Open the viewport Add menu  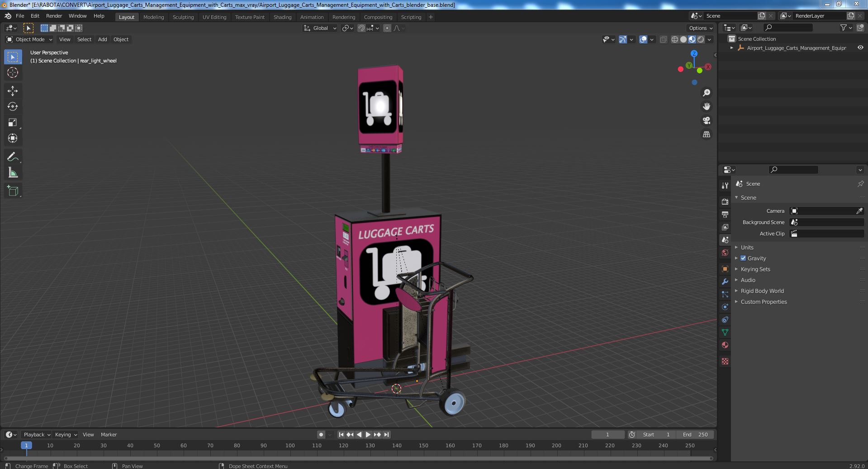coord(103,39)
